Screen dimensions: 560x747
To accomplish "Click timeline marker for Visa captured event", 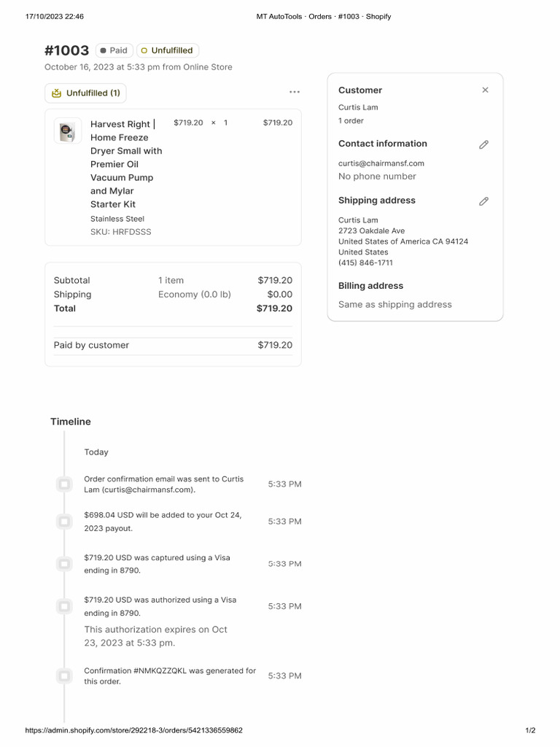I will (x=64, y=564).
